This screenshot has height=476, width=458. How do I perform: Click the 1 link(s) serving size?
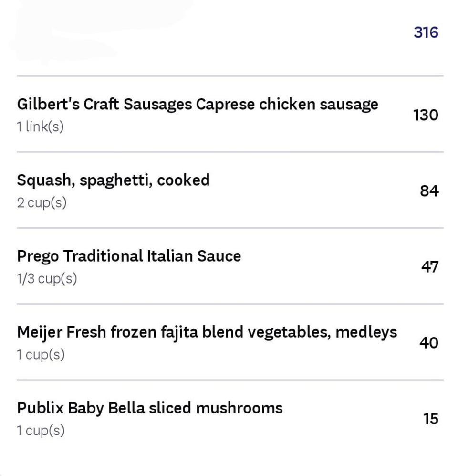40,127
